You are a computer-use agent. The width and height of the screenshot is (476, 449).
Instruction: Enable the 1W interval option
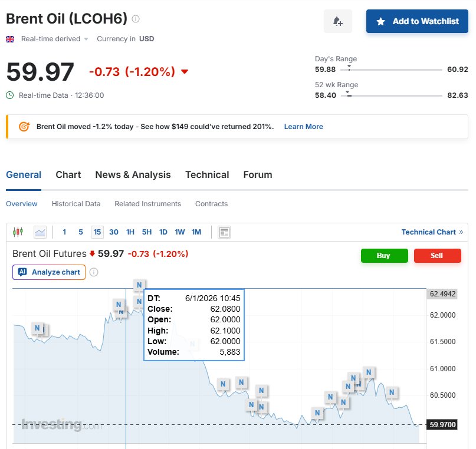[180, 232]
